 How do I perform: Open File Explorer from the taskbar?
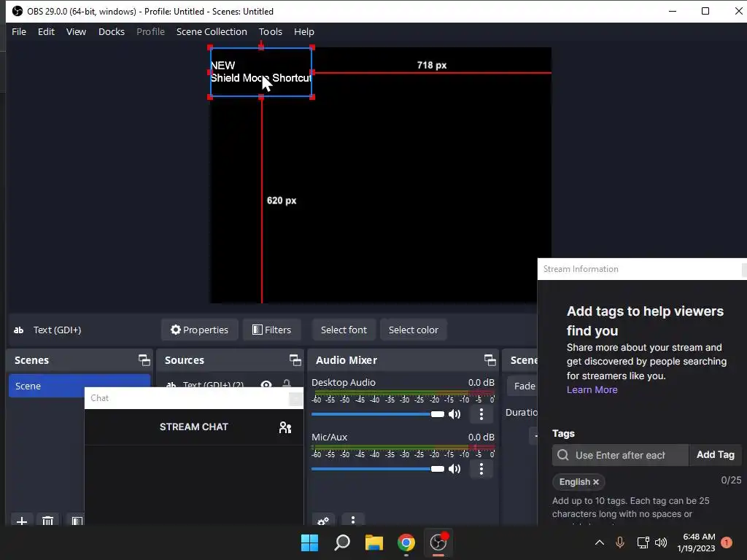pyautogui.click(x=374, y=542)
